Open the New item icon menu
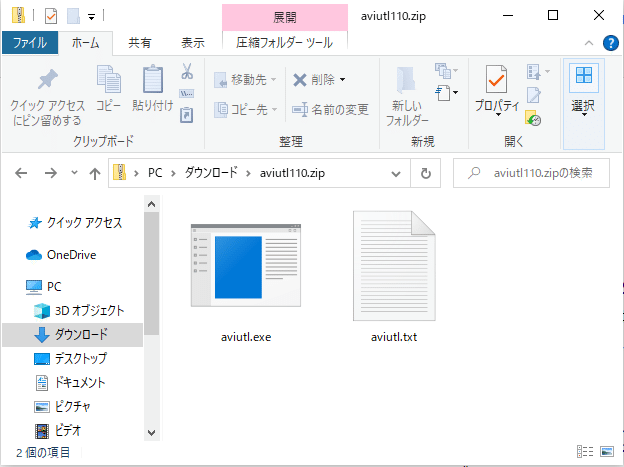Screen dimensions: 624x467 (447, 93)
